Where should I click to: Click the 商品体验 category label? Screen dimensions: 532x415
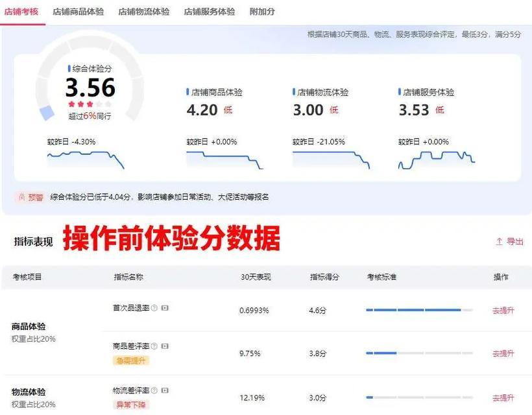pyautogui.click(x=29, y=327)
